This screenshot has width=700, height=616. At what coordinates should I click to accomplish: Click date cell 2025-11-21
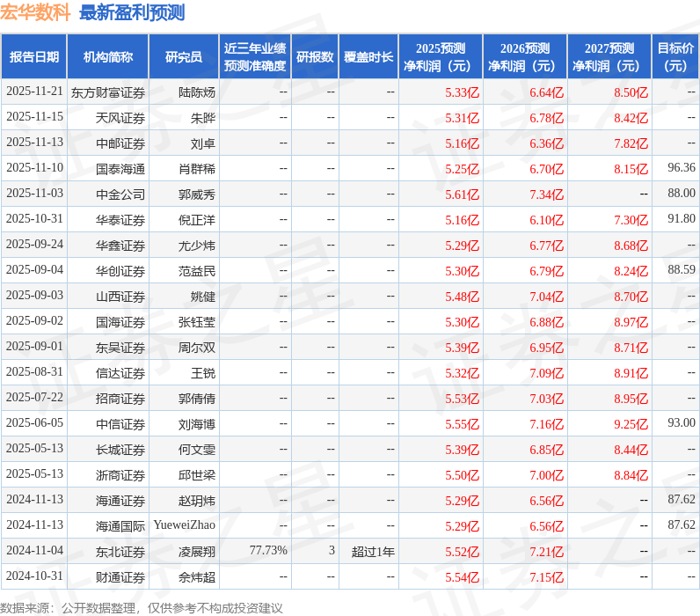pos(35,92)
